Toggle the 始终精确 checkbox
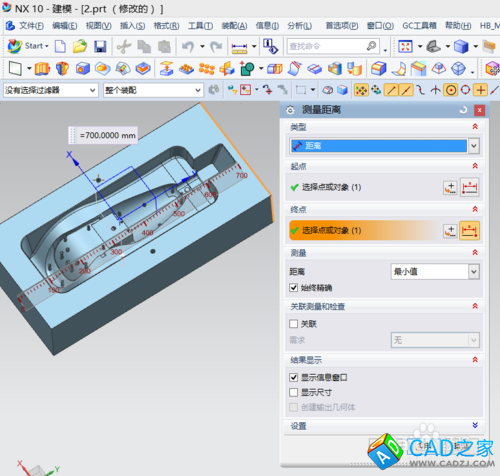 point(293,288)
